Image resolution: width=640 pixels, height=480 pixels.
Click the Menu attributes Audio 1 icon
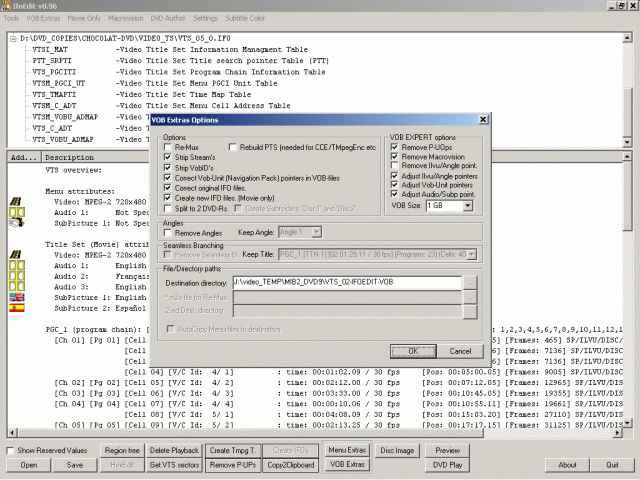[x=17, y=212]
